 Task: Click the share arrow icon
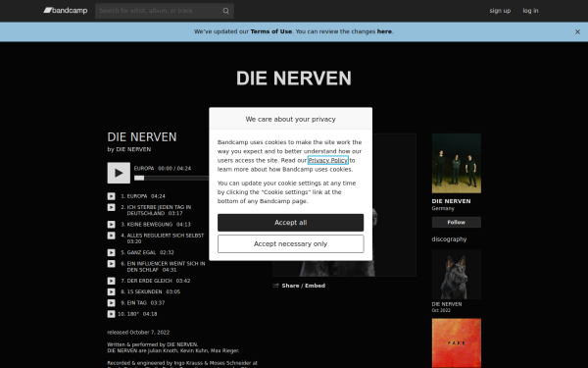coord(276,286)
